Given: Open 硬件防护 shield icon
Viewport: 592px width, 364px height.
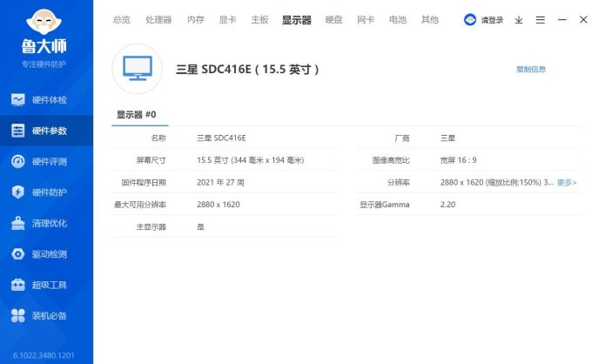Looking at the screenshot, I should point(17,192).
